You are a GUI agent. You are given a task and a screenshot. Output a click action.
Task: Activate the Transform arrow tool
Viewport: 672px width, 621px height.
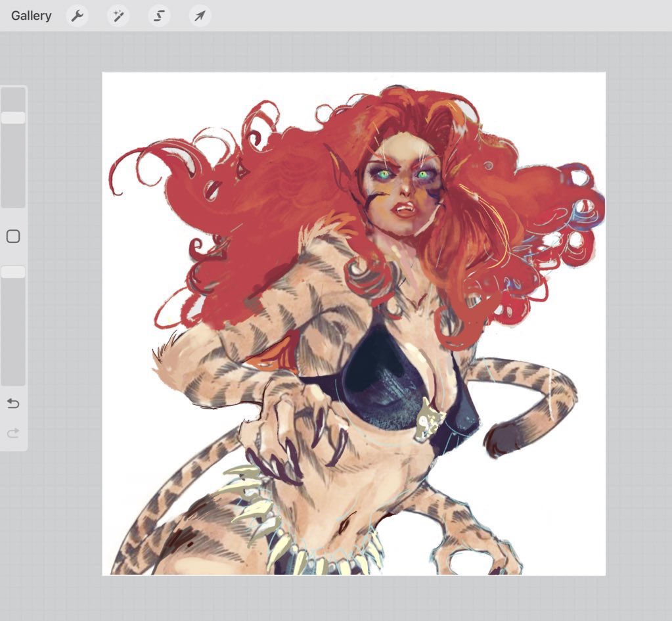pos(200,16)
